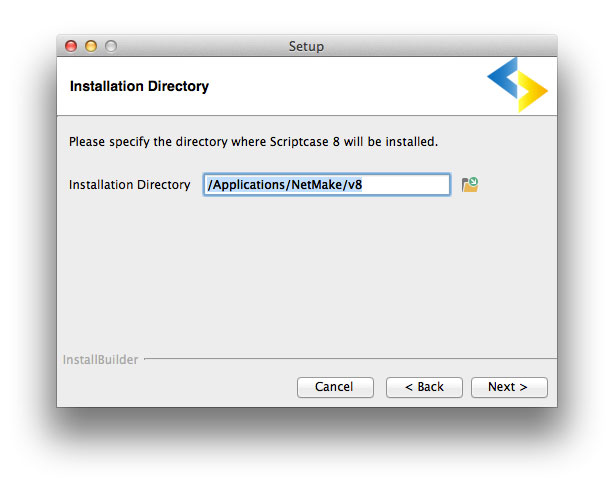Click the Installation Directory path input field

(x=327, y=184)
